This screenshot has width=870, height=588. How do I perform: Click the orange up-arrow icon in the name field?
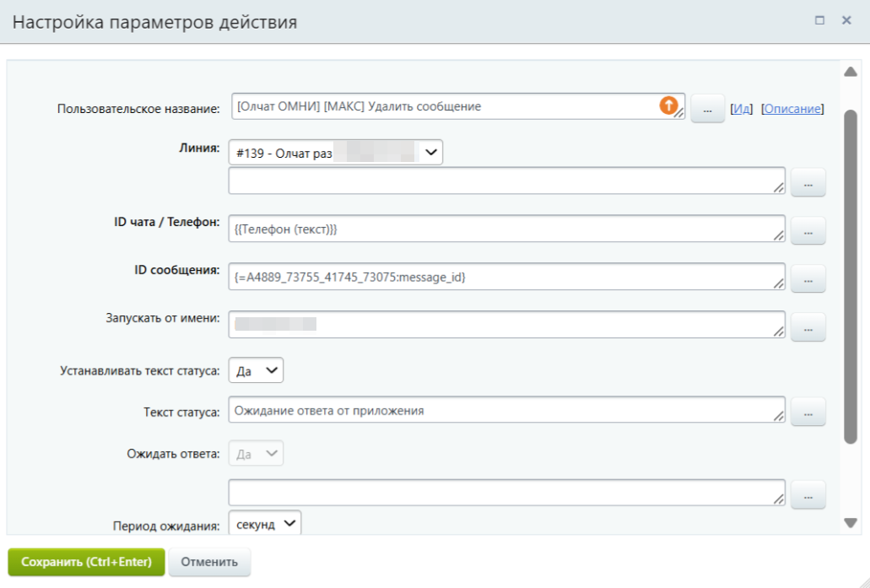tap(668, 105)
